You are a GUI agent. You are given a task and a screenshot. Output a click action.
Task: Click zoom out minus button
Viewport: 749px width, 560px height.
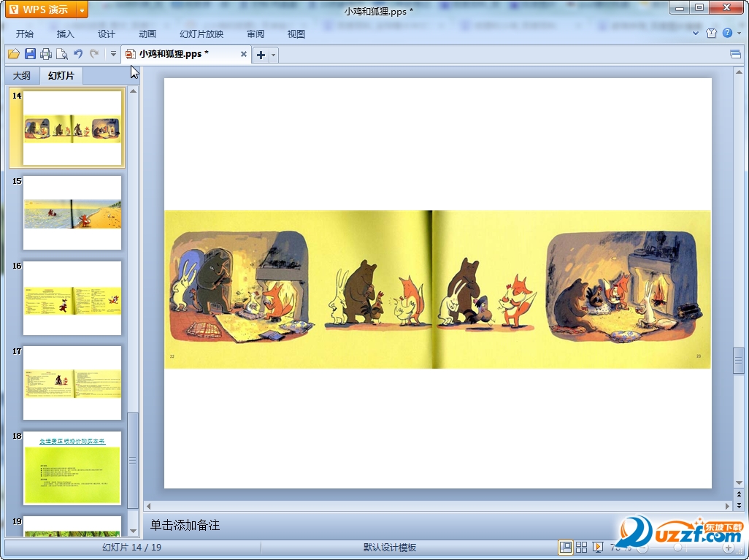click(642, 548)
